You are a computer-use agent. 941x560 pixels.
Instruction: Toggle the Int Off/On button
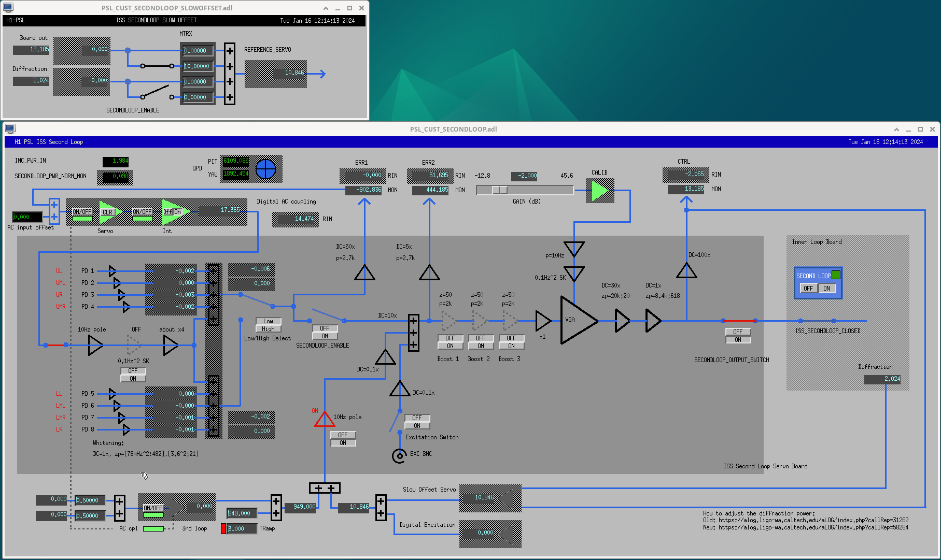(x=172, y=212)
